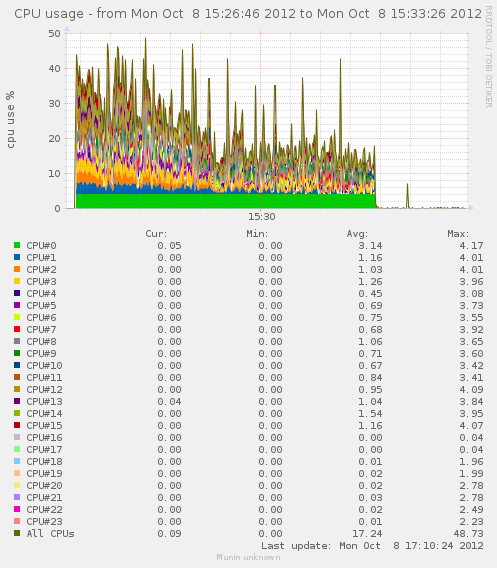The image size is (497, 568).
Task: Click the RRDTOOL / TOBI OETIKER watermark
Action: point(488,56)
